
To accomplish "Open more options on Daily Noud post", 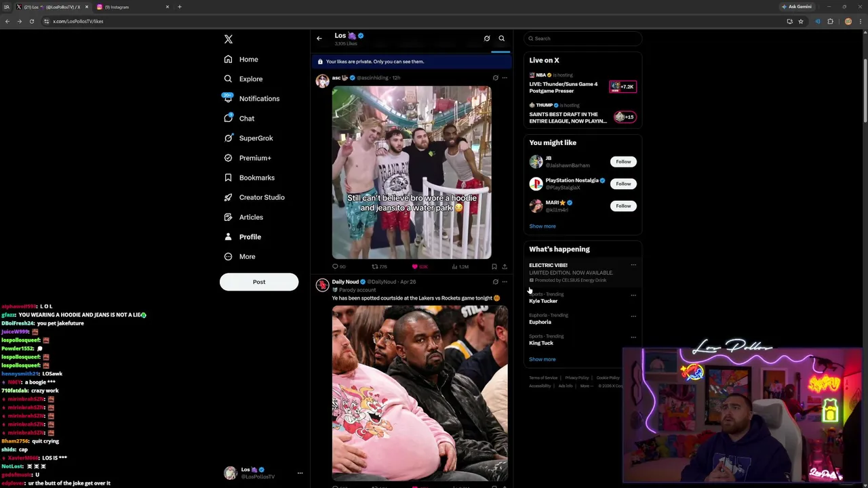I will pyautogui.click(x=505, y=282).
